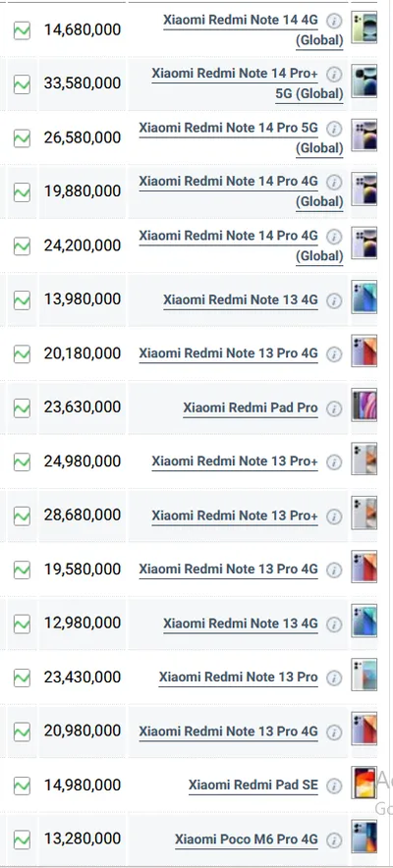Click info icon for Xiaomi Poco M6 Pro 4G
The height and width of the screenshot is (868, 393).
point(333,840)
